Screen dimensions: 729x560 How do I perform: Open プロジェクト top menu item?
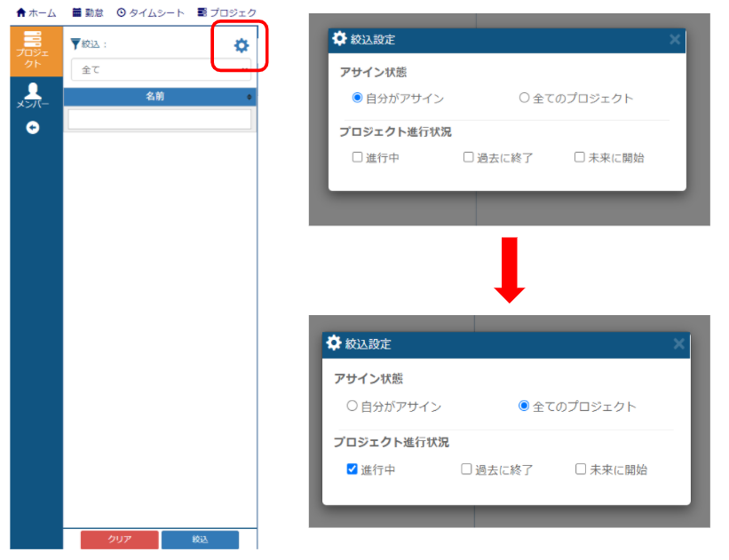point(227,13)
